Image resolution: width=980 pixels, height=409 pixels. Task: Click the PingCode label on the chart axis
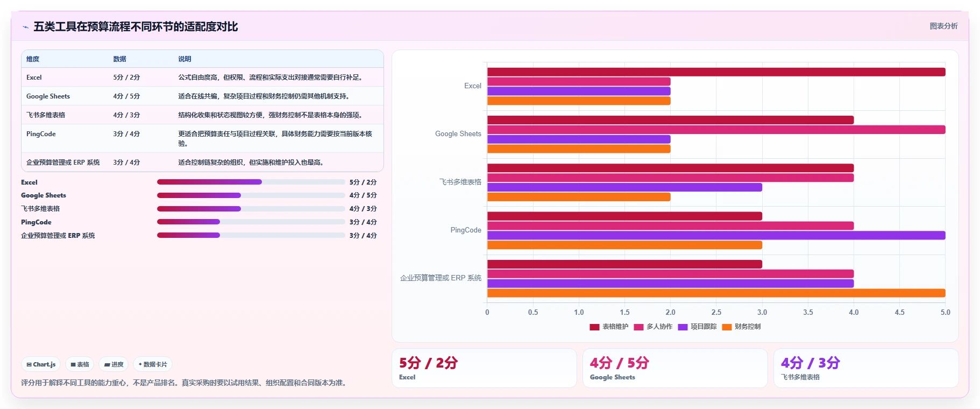point(466,230)
